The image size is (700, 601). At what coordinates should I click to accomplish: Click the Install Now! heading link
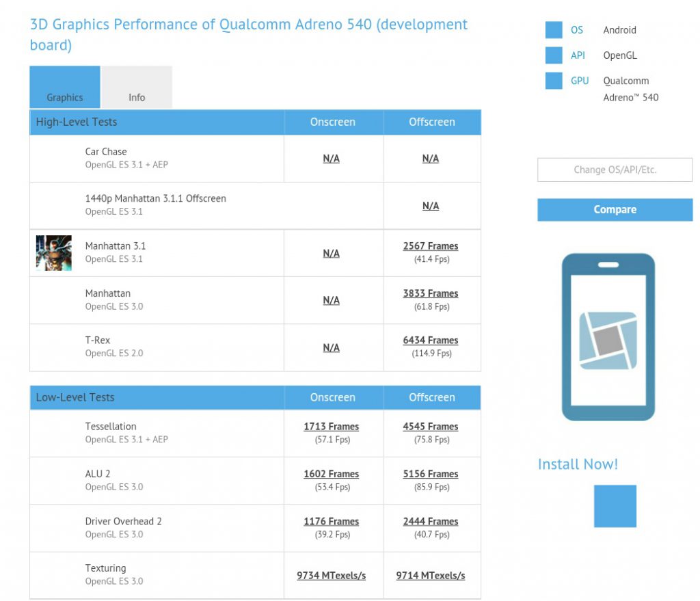578,464
